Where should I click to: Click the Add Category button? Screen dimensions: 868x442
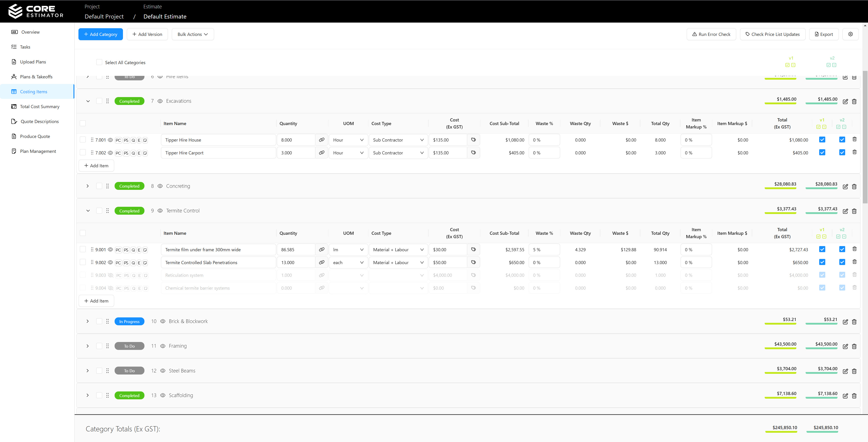(100, 34)
